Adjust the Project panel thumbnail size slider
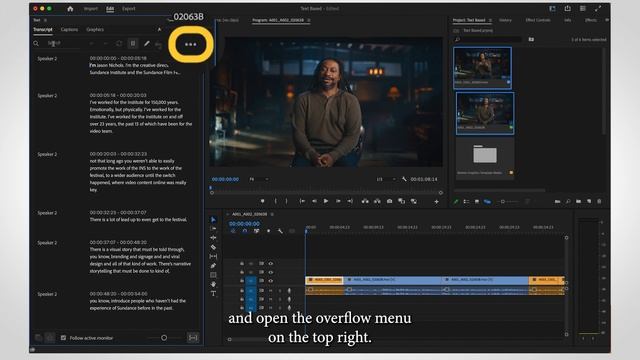 pos(503,202)
